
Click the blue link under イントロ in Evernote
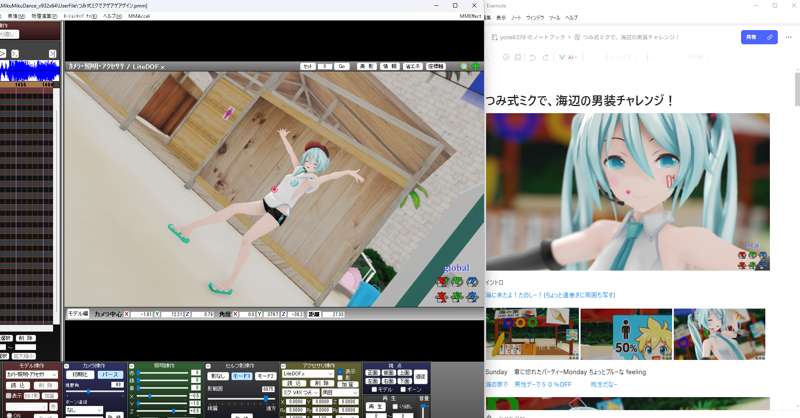(x=551, y=295)
